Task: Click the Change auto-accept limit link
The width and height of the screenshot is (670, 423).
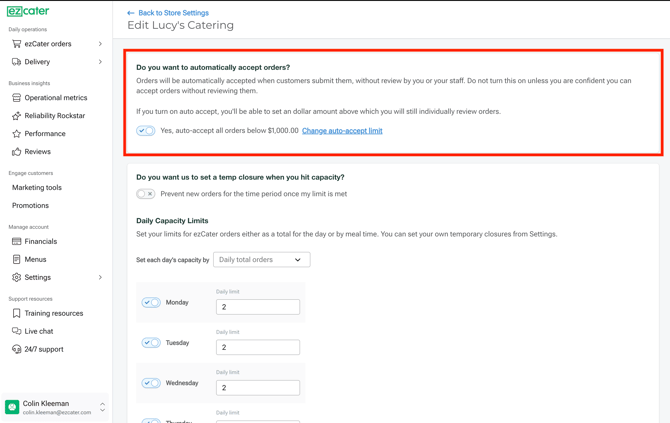Action: pos(342,131)
